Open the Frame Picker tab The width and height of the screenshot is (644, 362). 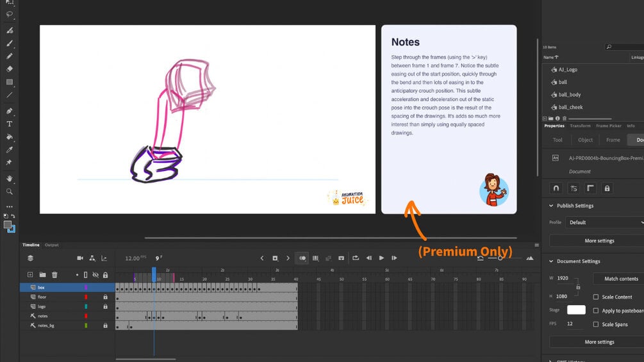(609, 126)
